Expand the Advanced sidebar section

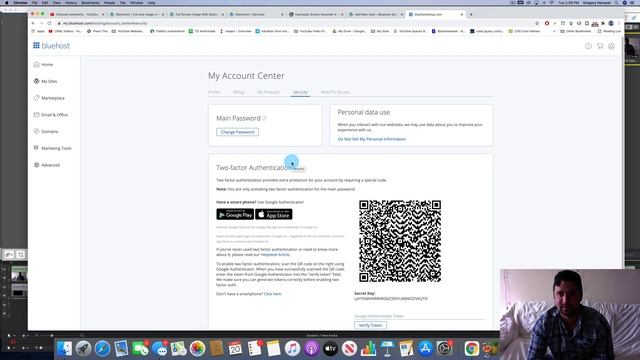click(x=47, y=165)
